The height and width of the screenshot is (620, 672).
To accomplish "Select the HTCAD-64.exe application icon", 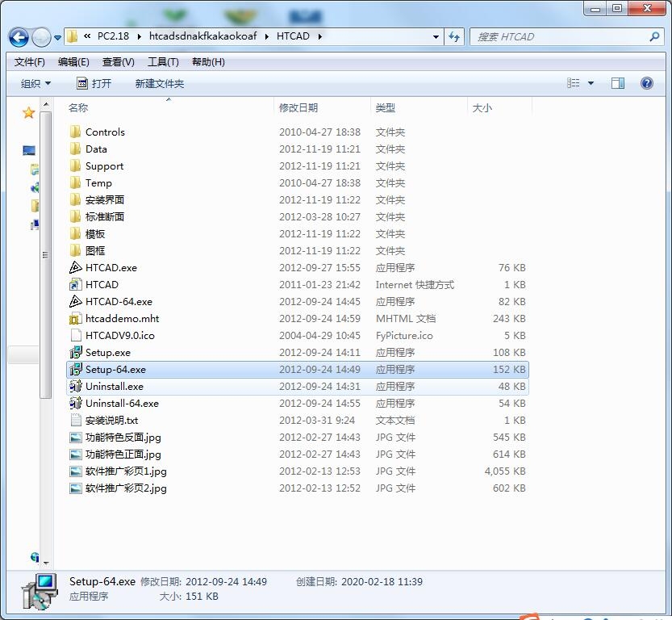I will [76, 301].
